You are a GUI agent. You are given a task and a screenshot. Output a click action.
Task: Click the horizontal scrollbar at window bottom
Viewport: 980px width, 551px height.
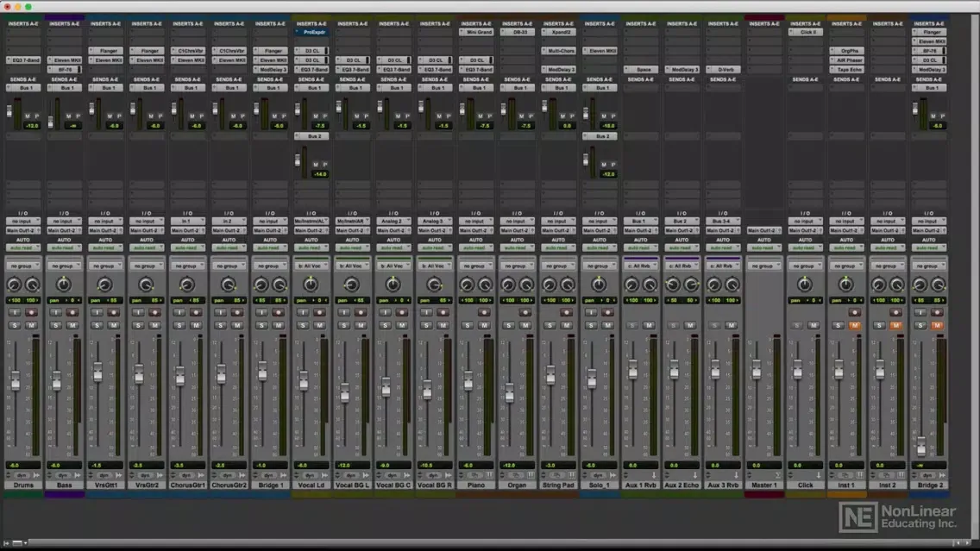(491, 543)
